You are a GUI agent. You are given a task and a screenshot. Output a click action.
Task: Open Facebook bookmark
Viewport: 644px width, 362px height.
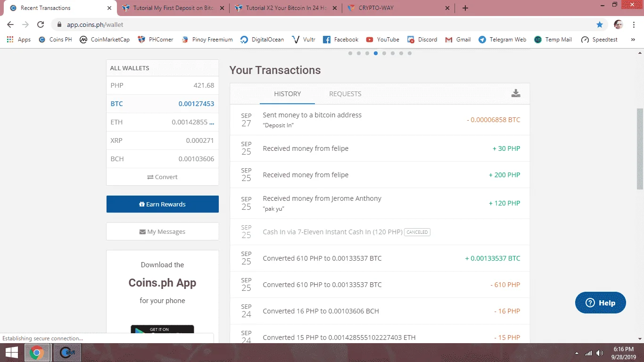click(341, 40)
